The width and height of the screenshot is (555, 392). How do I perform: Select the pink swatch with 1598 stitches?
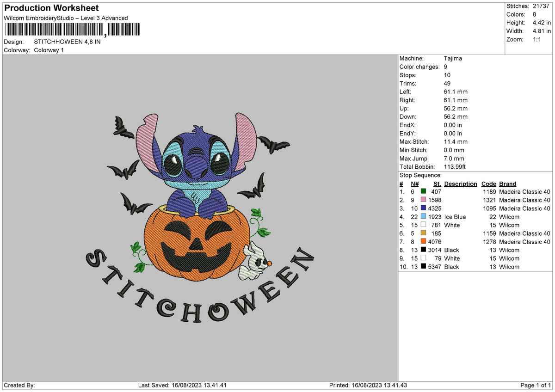pyautogui.click(x=423, y=200)
